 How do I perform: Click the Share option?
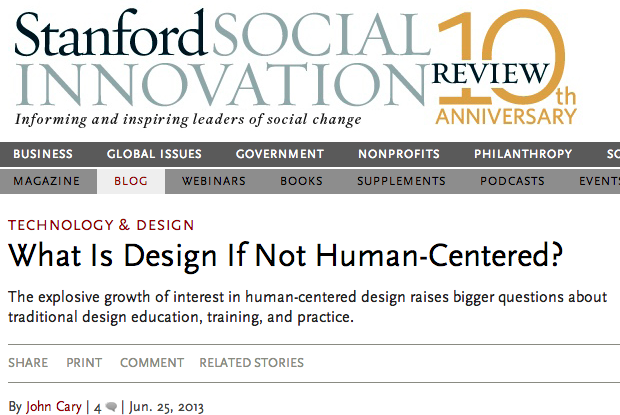point(28,362)
